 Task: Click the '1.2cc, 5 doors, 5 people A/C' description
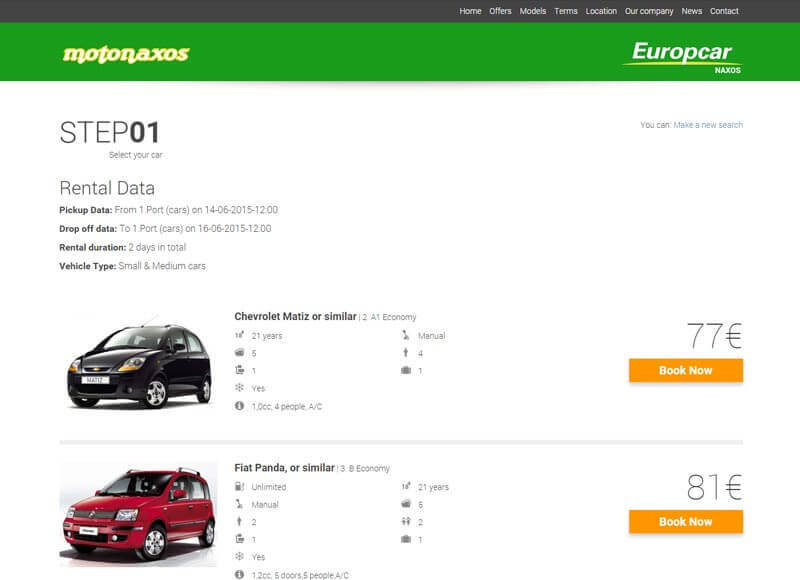300,575
